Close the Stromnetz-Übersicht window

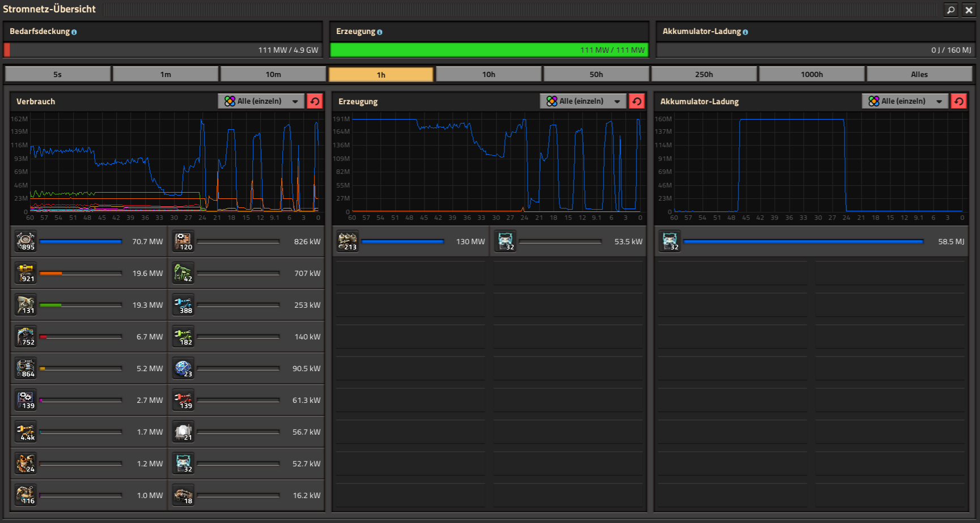969,10
